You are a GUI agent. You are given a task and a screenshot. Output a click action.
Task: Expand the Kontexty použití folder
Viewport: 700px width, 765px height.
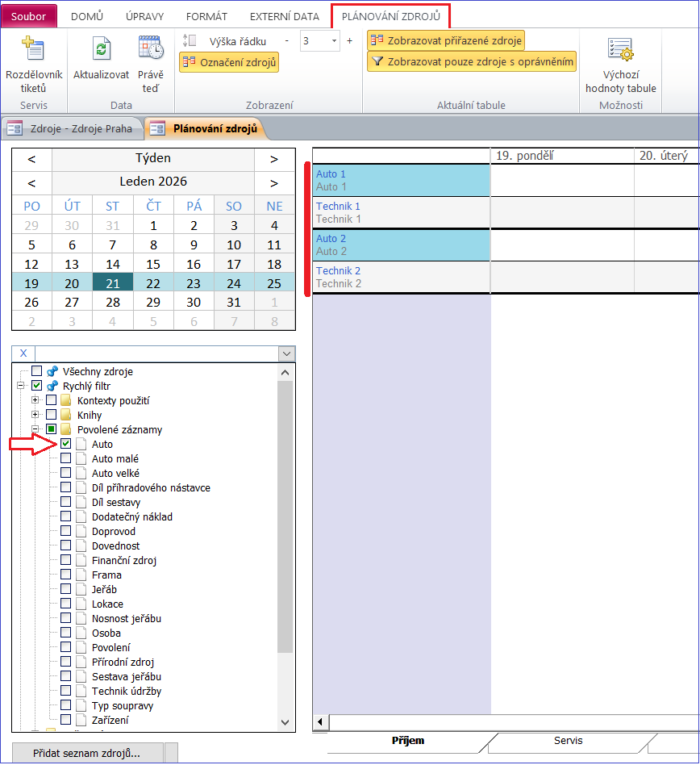point(35,401)
